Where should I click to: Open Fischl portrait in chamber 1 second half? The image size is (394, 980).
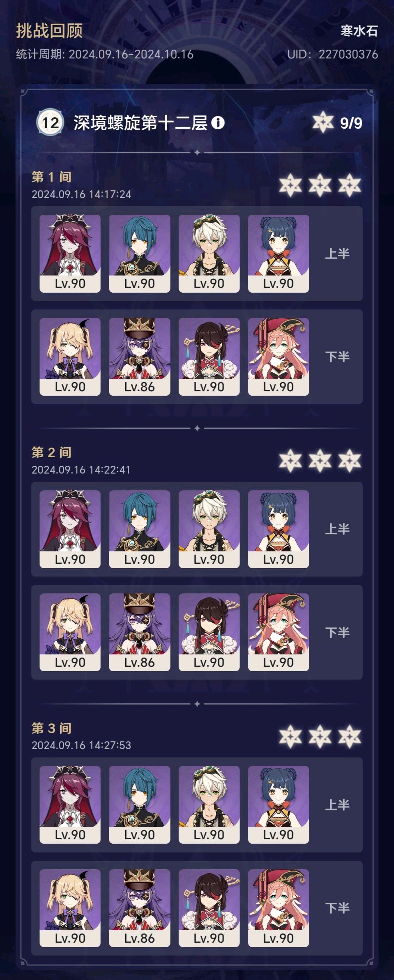tap(70, 357)
